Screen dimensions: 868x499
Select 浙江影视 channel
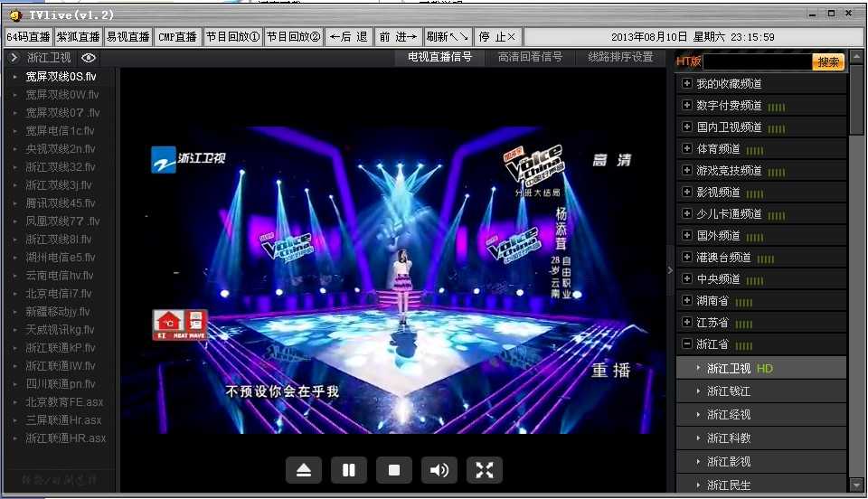[x=761, y=461]
